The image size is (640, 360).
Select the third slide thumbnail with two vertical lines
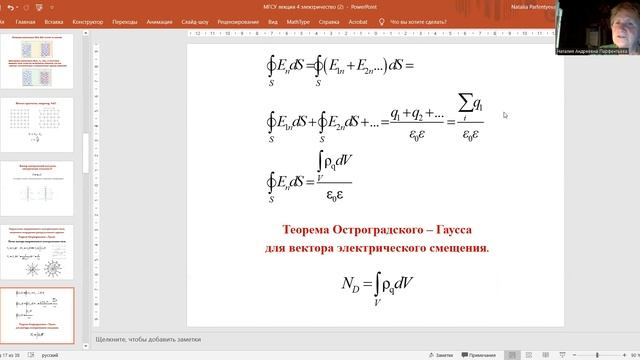pos(37,189)
